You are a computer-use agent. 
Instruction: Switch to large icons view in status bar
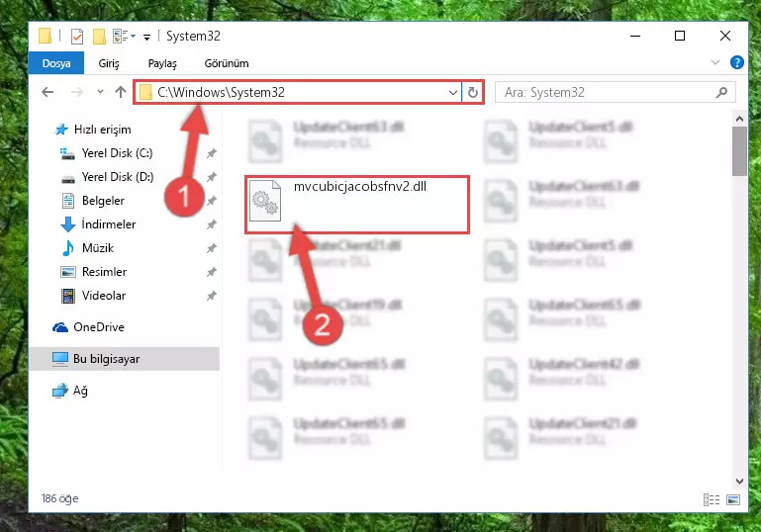[733, 499]
